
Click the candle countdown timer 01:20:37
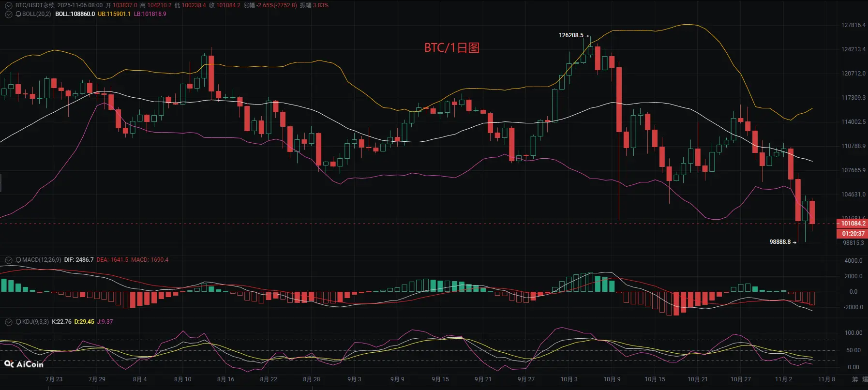pos(853,234)
